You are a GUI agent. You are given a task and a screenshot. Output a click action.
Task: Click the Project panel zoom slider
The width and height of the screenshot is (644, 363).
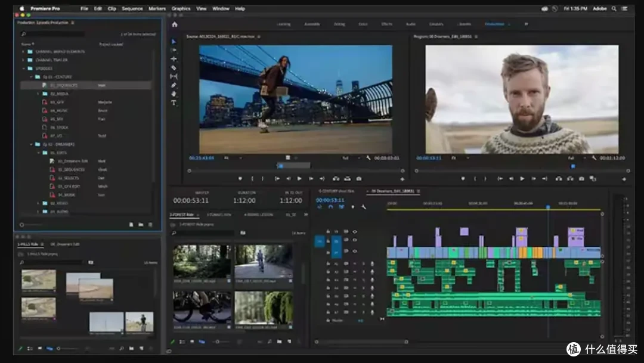[31, 225]
